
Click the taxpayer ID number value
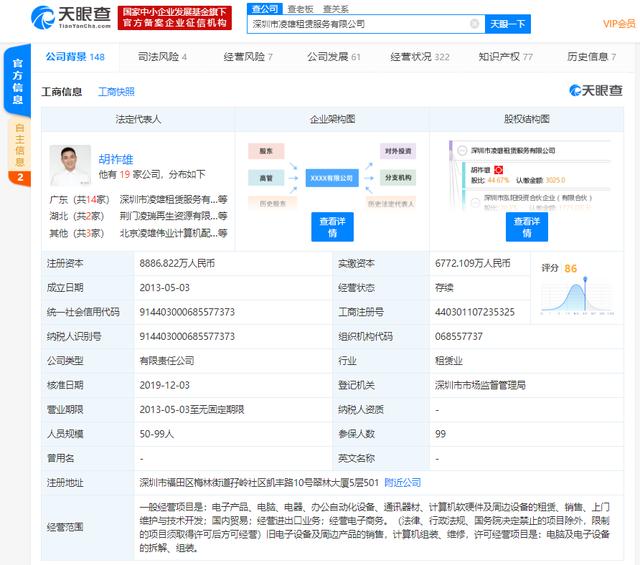pos(187,336)
